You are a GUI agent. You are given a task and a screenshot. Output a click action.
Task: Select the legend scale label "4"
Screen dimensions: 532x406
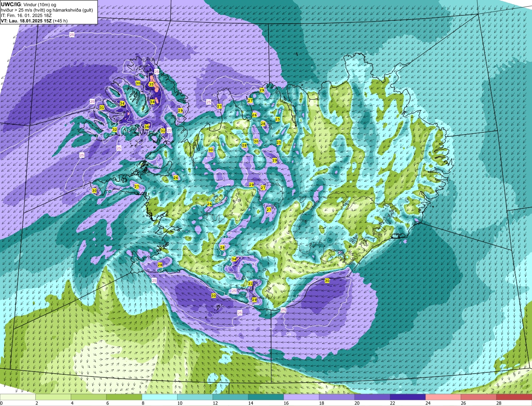tap(72, 403)
